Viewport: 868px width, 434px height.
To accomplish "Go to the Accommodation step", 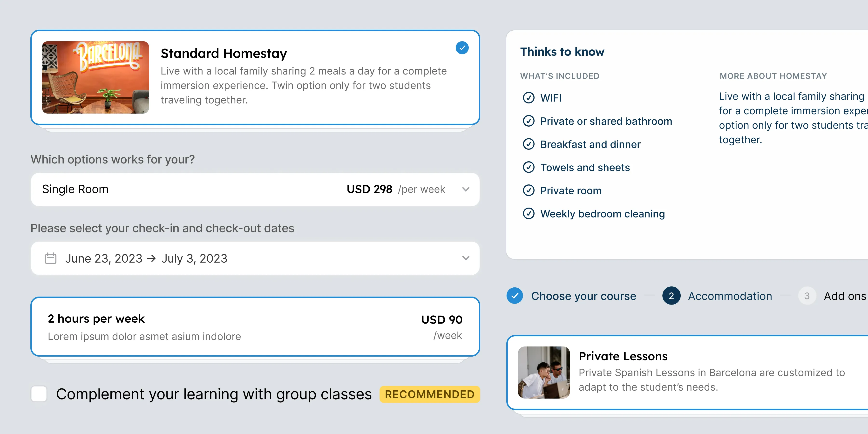I will 730,296.
